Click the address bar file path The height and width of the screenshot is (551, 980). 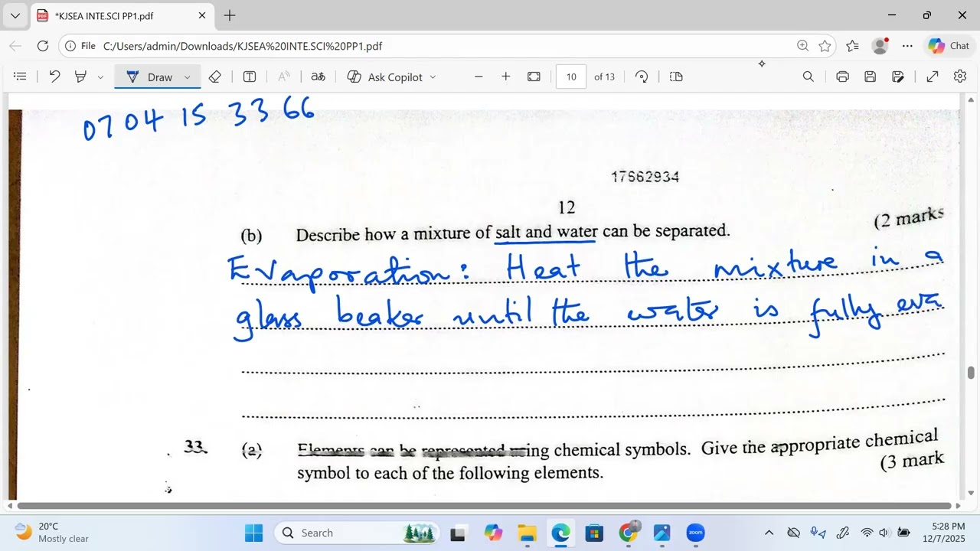click(x=243, y=46)
